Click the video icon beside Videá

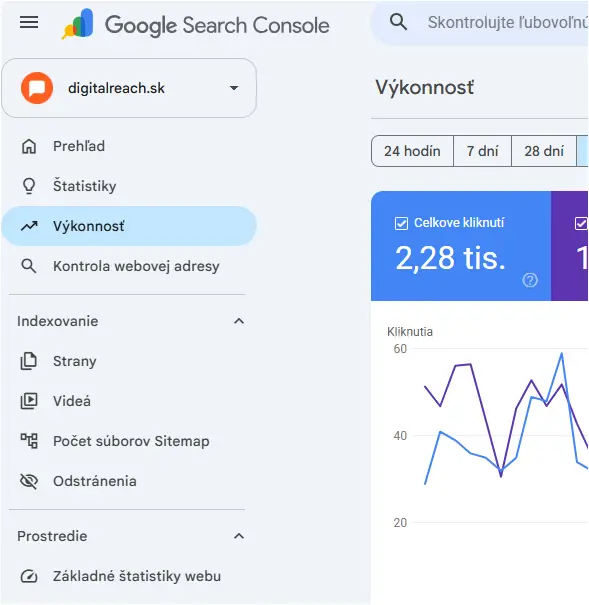29,401
